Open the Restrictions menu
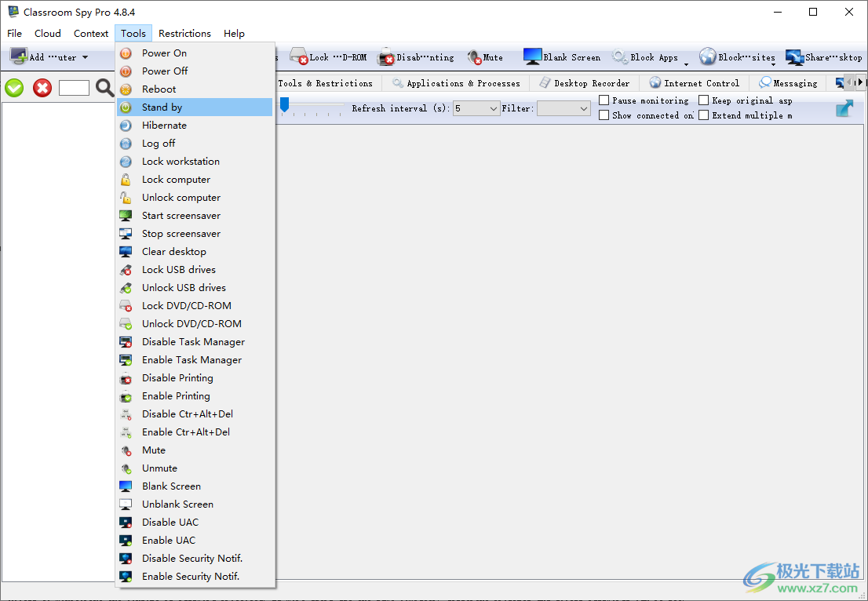 (x=184, y=33)
